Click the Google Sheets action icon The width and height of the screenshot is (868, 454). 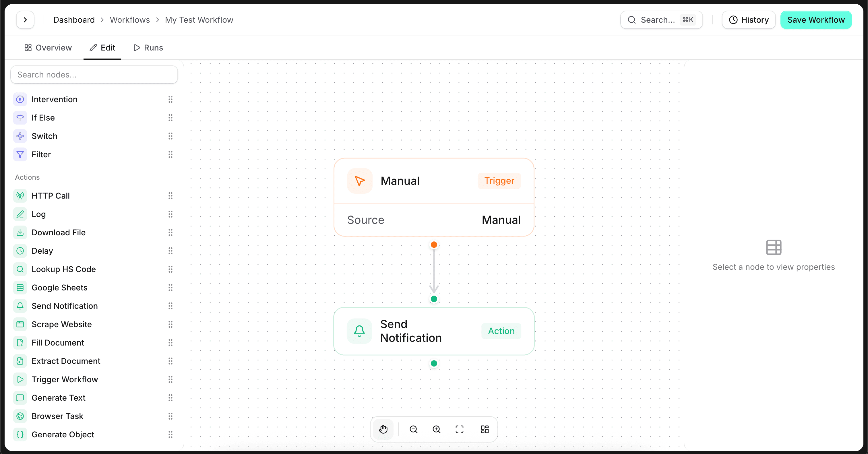[20, 287]
